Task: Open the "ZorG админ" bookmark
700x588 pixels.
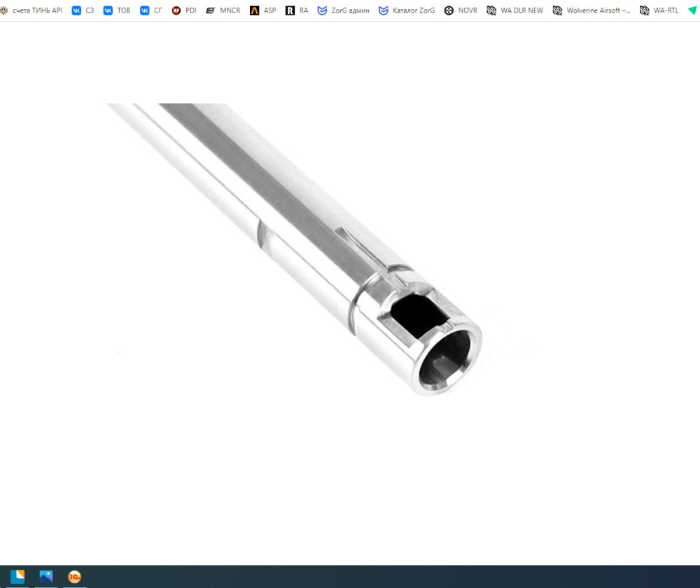Action: tap(343, 10)
